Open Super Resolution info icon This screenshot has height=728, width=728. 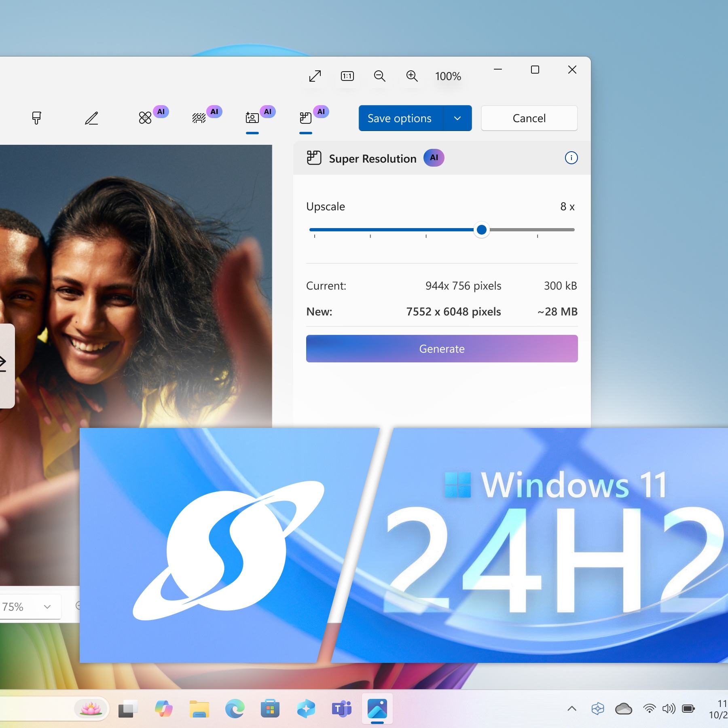(571, 158)
